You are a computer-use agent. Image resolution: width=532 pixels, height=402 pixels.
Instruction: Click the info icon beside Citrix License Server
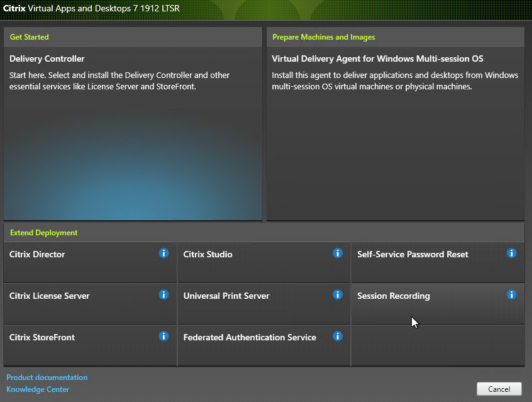click(163, 294)
